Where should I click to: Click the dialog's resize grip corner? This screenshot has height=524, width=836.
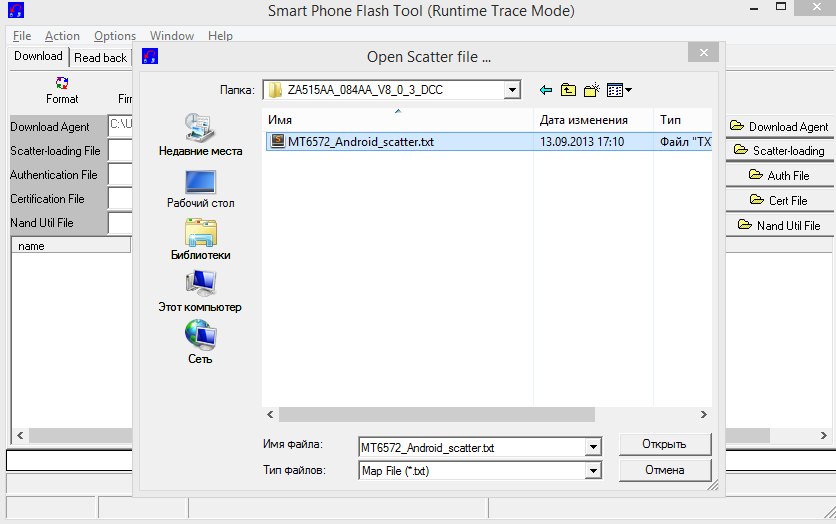(x=713, y=485)
